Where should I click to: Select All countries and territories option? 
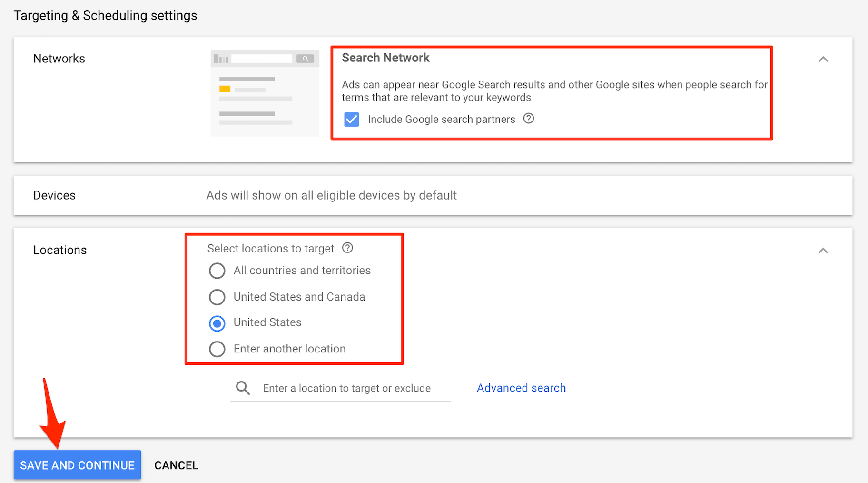pos(217,271)
